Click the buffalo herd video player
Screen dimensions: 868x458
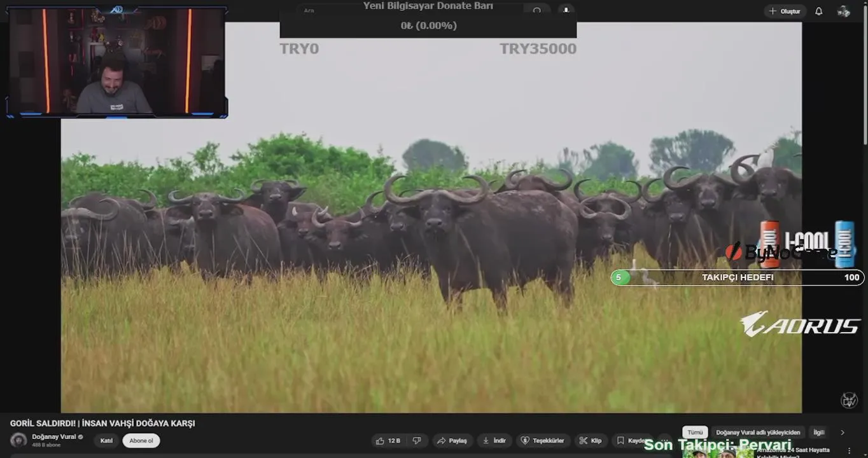(431, 218)
